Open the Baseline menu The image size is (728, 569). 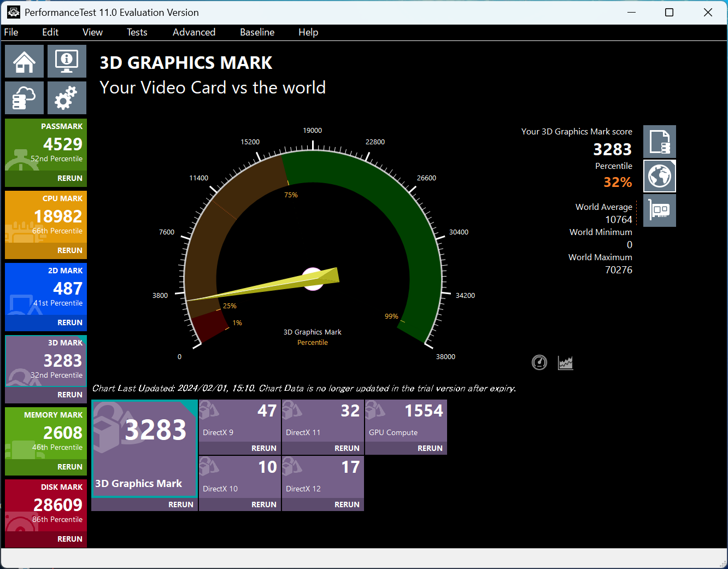point(257,32)
